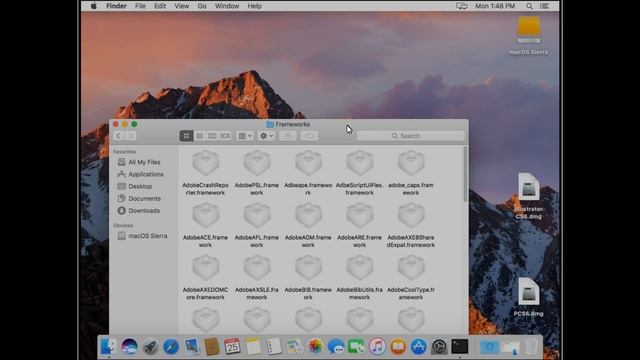Go back in Finder history
Screen dimensions: 640x360
point(118,136)
